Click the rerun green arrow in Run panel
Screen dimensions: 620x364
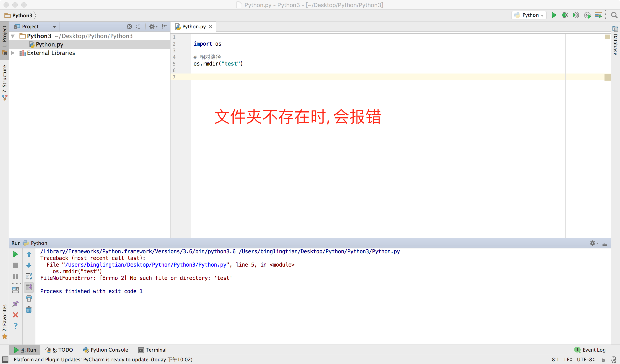click(15, 254)
